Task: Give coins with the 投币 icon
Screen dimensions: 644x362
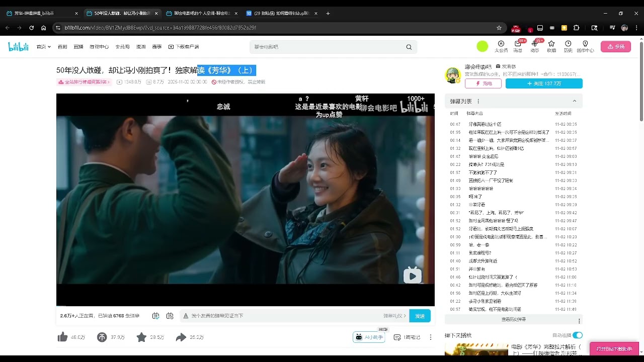Action: 102,337
